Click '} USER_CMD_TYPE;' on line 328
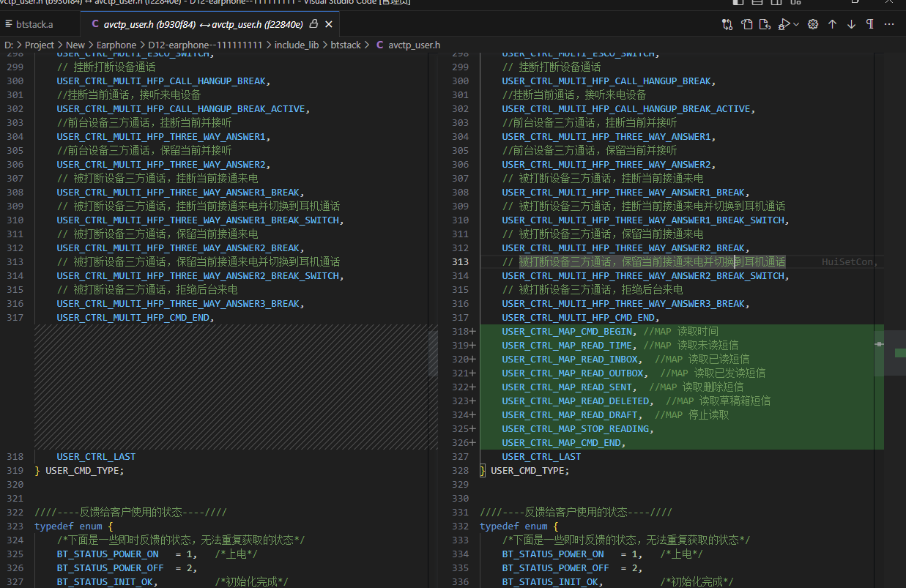 524,470
